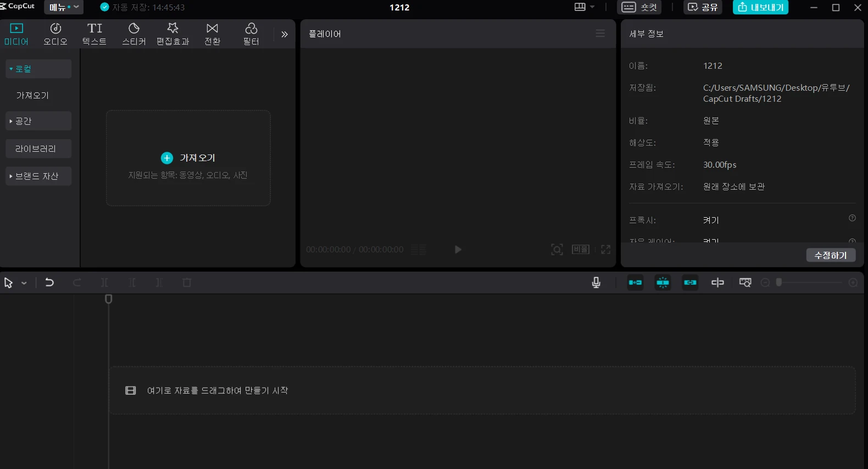Open the 비율 ratio button in player

point(580,250)
